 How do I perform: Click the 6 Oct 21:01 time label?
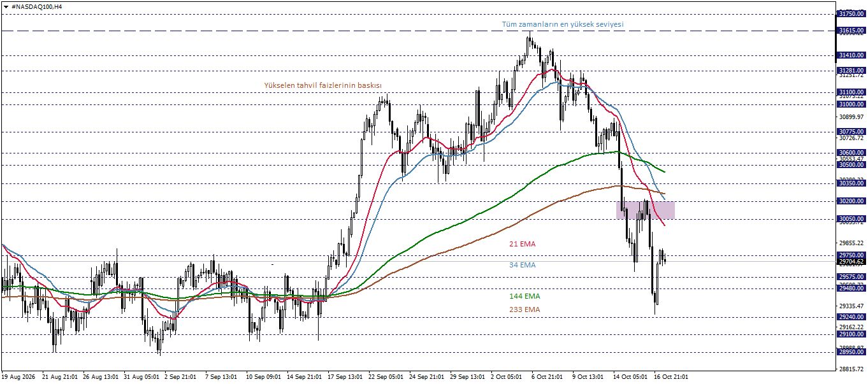coord(547,377)
